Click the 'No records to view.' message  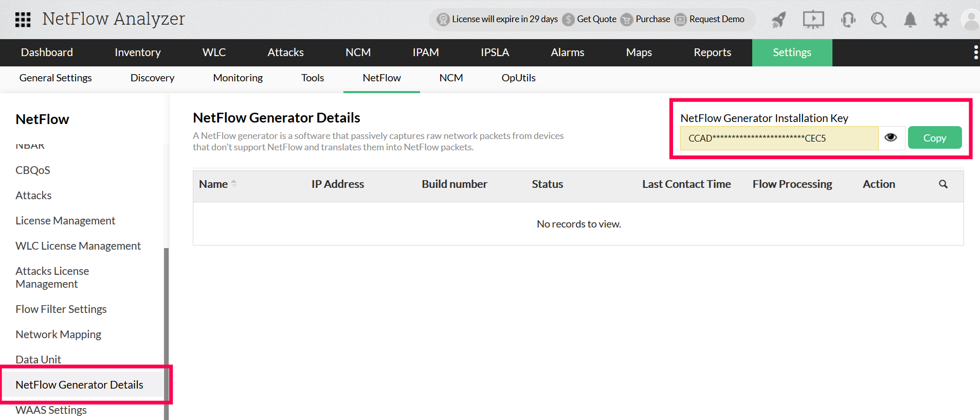(578, 224)
